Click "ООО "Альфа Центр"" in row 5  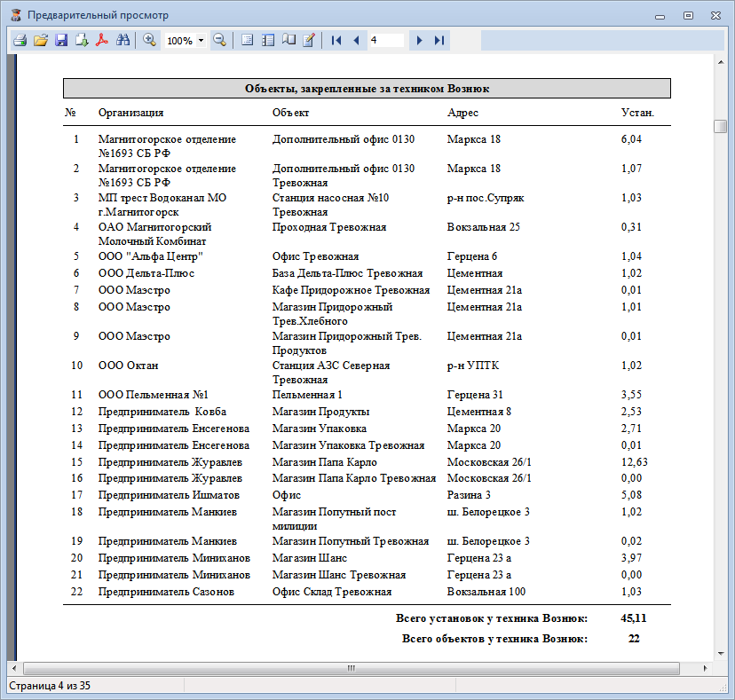point(151,256)
